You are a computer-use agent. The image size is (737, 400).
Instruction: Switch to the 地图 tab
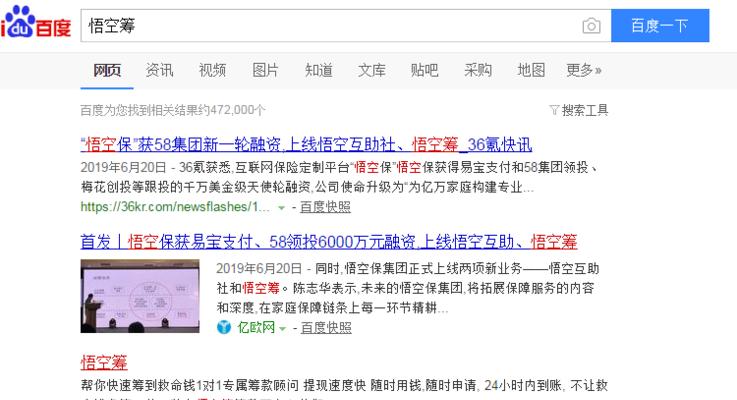pos(531,71)
